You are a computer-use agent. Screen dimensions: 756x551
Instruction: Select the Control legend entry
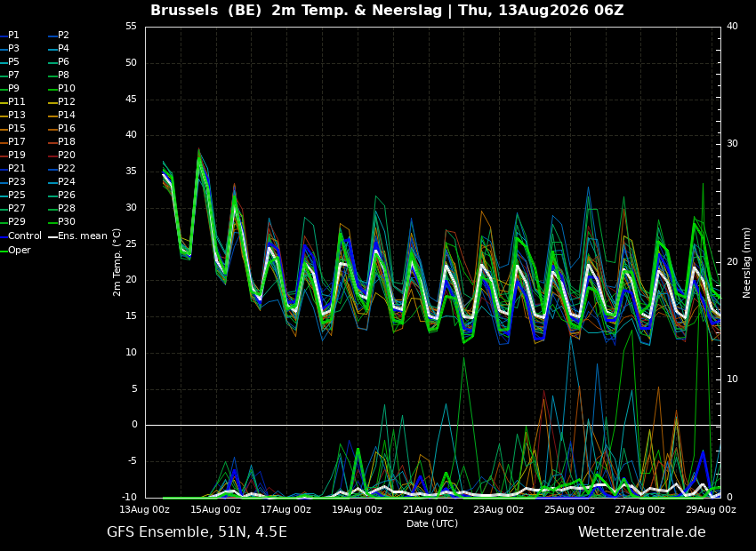point(20,236)
